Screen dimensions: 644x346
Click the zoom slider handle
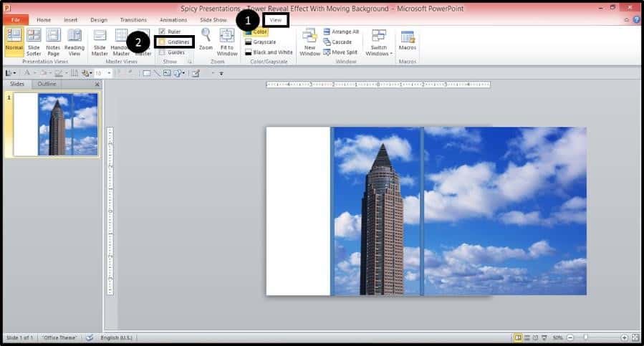pyautogui.click(x=586, y=337)
